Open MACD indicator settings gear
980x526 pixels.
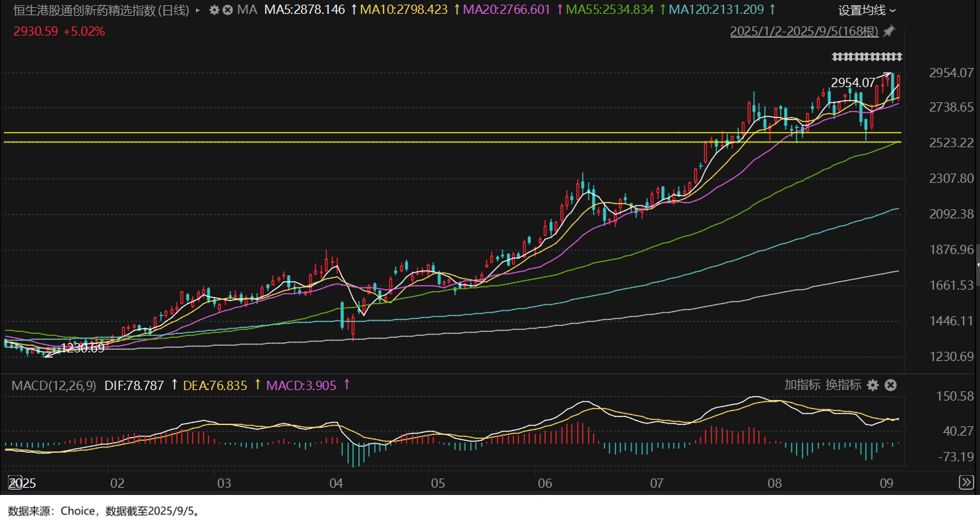pos(873,385)
